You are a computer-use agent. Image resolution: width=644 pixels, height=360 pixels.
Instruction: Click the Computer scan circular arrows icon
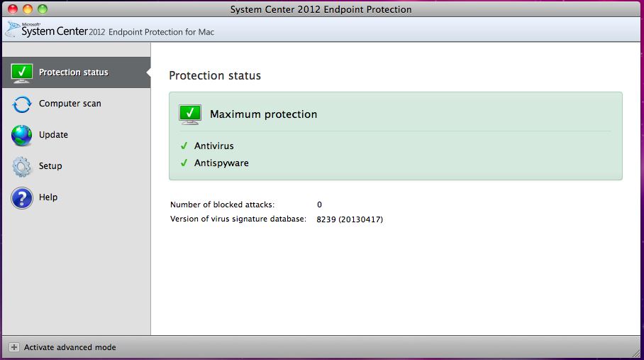click(x=22, y=104)
